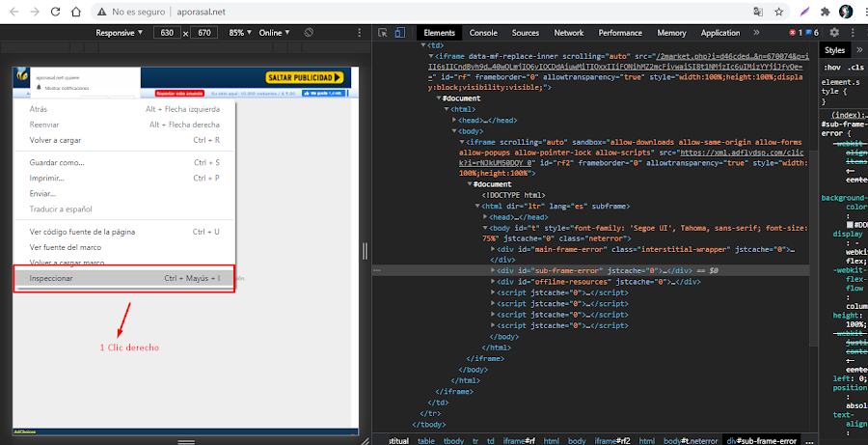868x445 pixels.
Task: Open device toolbar three-dot options
Action: pos(360,33)
